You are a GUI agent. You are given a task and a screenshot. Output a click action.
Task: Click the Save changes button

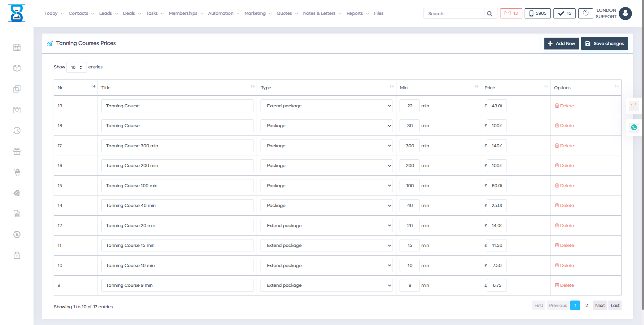604,44
